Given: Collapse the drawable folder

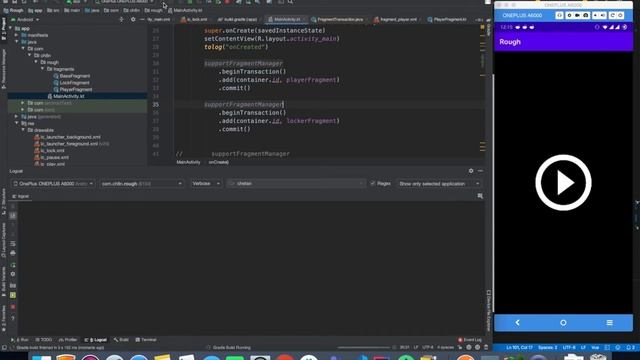Looking at the screenshot, I should [x=23, y=130].
